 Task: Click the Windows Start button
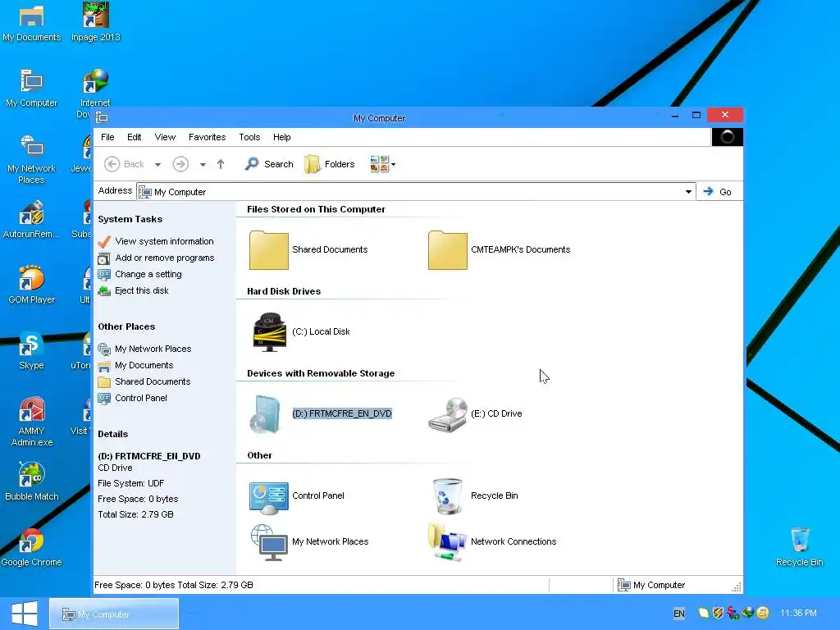pos(25,614)
